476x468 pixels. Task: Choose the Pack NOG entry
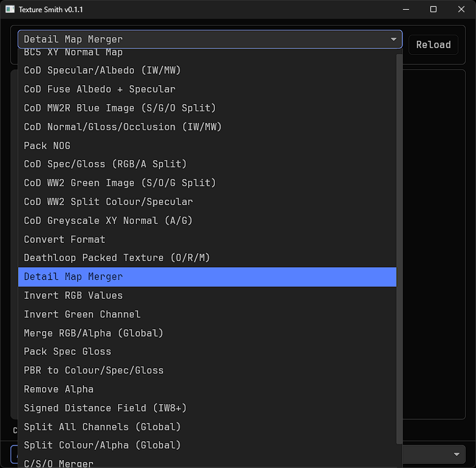coord(207,145)
